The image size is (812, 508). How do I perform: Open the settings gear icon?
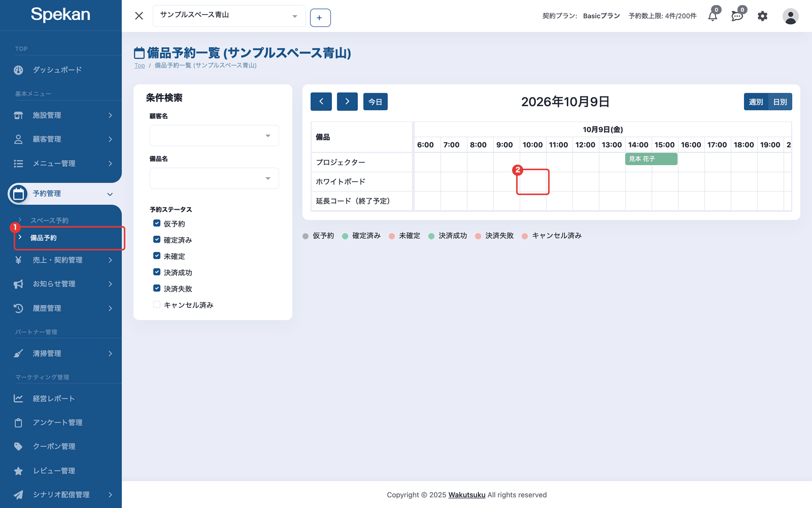click(762, 16)
